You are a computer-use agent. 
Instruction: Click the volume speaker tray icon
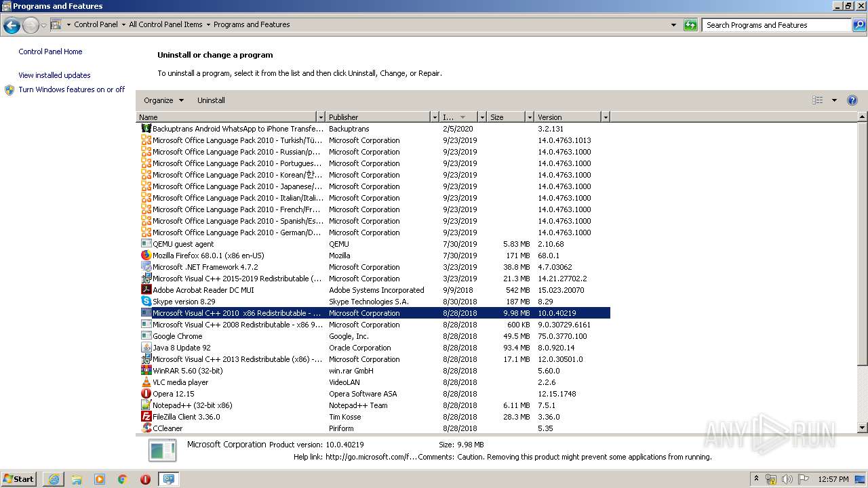tap(787, 479)
